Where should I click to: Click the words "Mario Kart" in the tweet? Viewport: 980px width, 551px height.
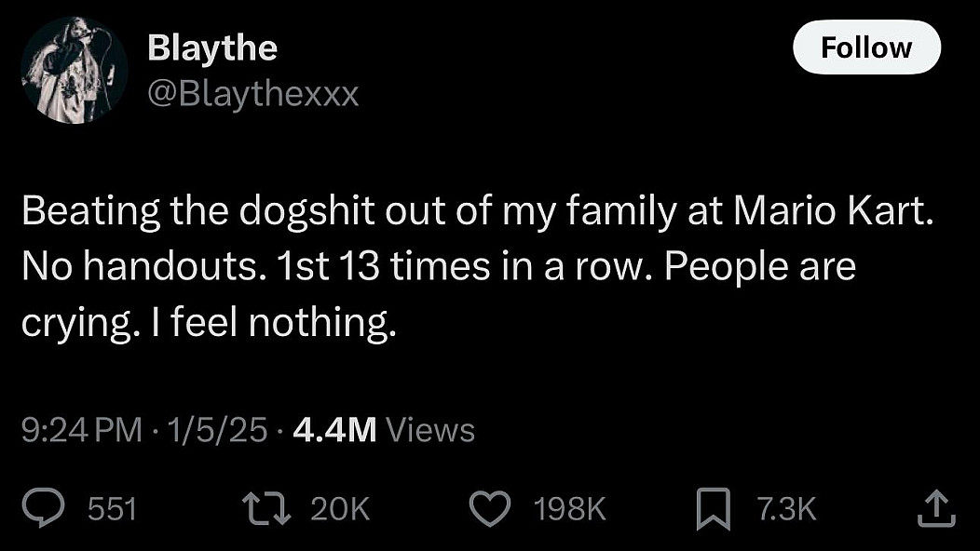click(832, 212)
